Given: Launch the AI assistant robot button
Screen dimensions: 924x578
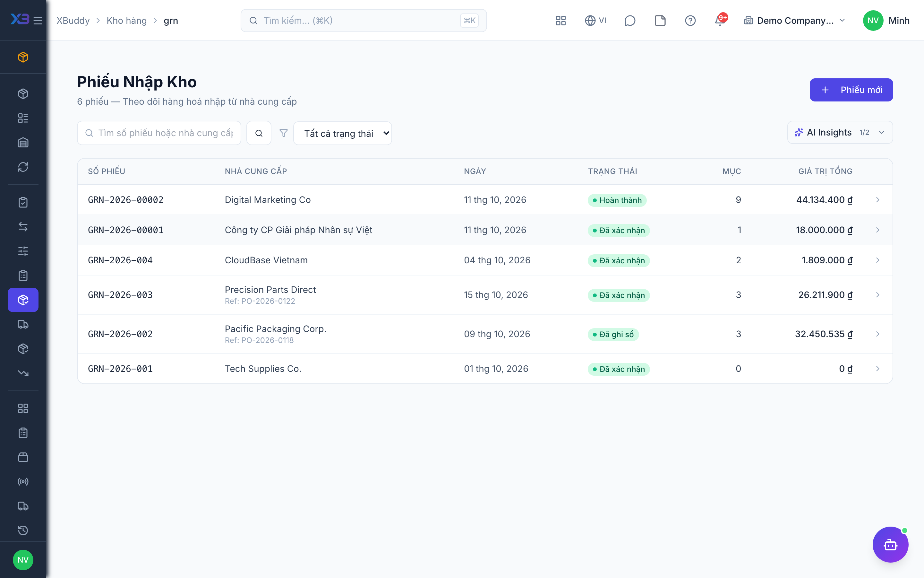Looking at the screenshot, I should click(890, 545).
